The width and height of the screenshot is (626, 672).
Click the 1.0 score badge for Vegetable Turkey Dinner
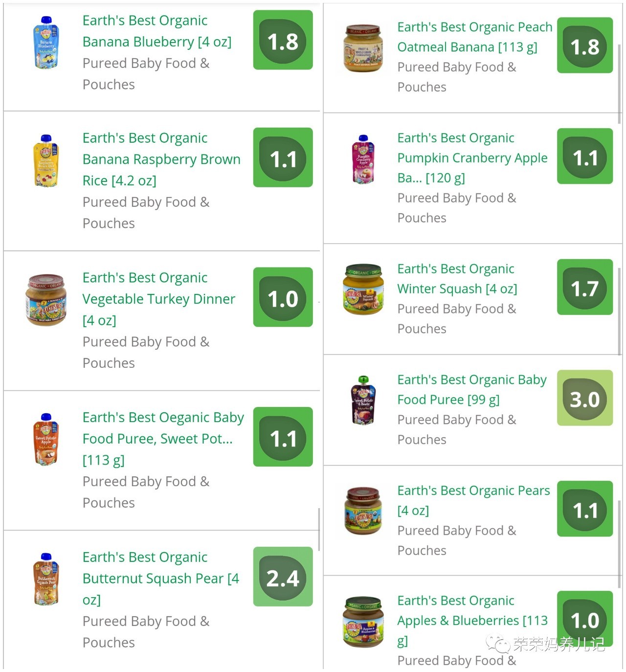pos(283,297)
